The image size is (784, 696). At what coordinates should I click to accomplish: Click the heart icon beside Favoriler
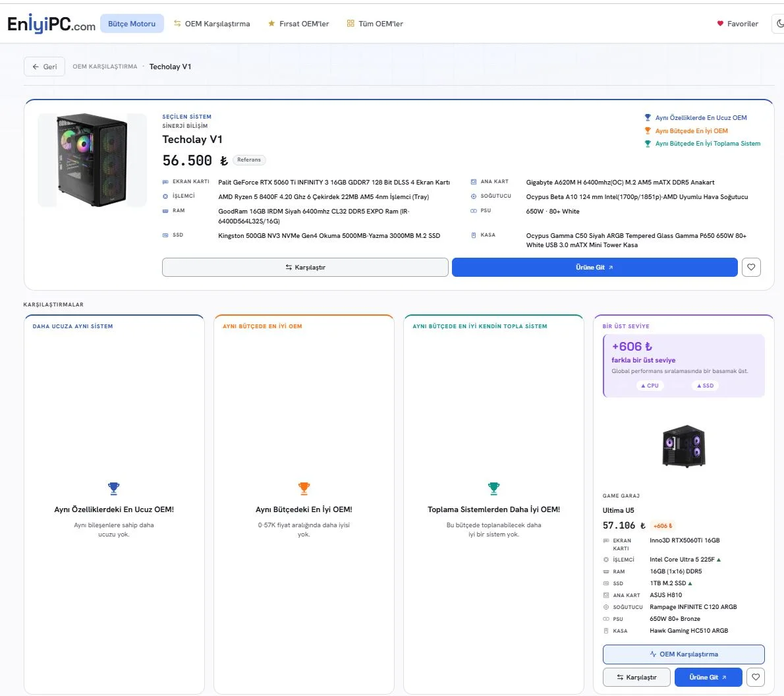click(720, 24)
